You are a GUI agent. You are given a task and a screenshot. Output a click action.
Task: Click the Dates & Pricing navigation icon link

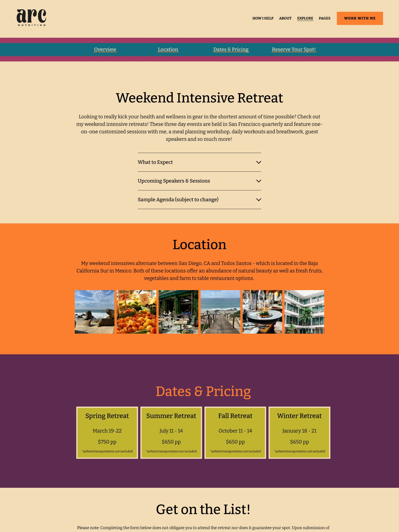(x=231, y=49)
